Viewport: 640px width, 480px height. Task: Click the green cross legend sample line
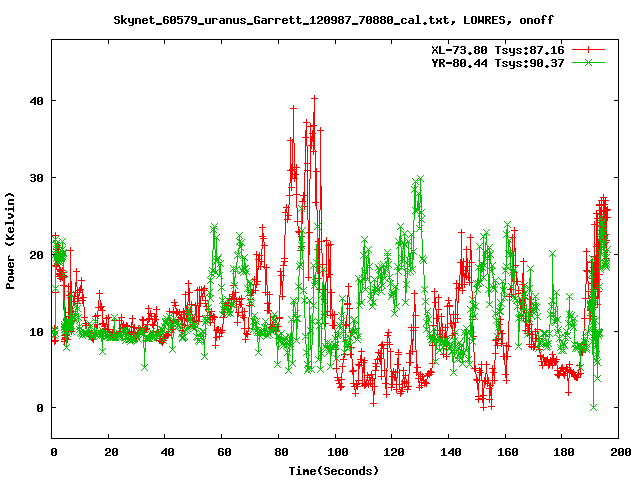click(588, 62)
